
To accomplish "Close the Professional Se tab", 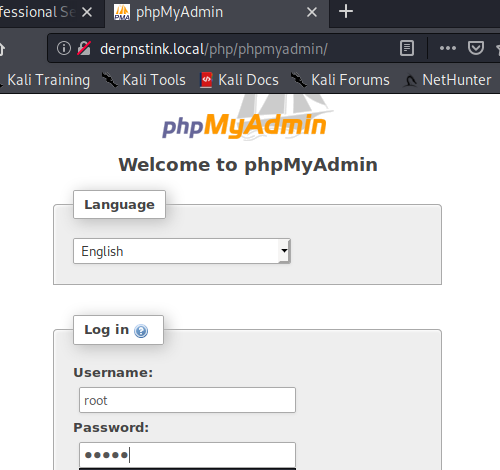I will click(87, 12).
